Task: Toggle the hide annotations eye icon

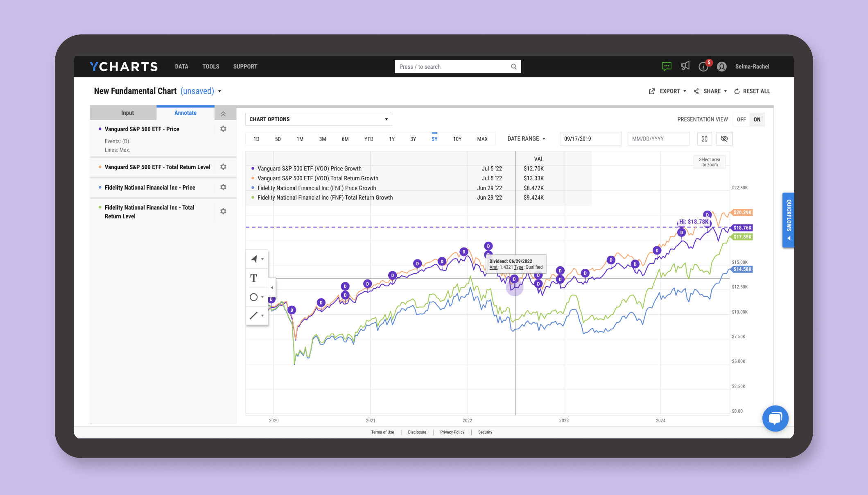Action: [724, 139]
